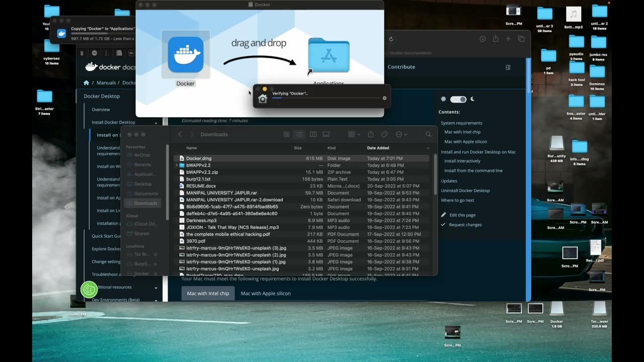Viewport: 644px width, 362px height.
Task: Expand Dev Environments (Beta) sidebar section
Action: pyautogui.click(x=156, y=300)
